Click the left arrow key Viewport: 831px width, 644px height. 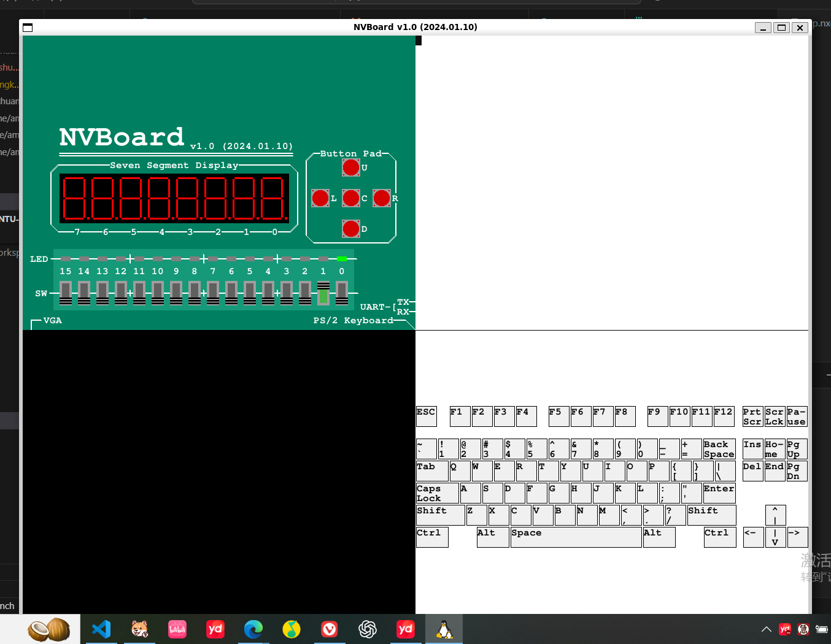(754, 537)
